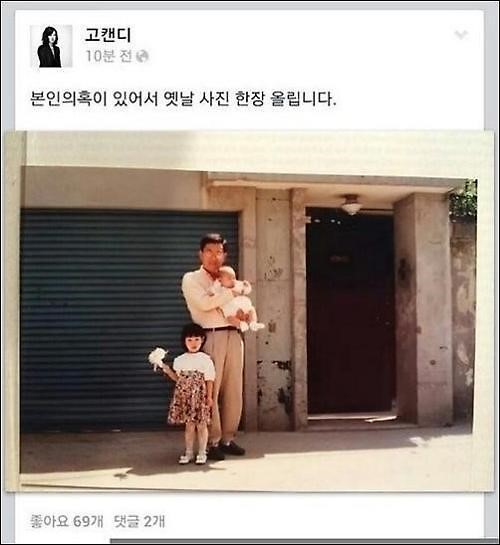This screenshot has width=500, height=545.
Task: Click the man's black shoes in photo
Action: (x=227, y=450)
